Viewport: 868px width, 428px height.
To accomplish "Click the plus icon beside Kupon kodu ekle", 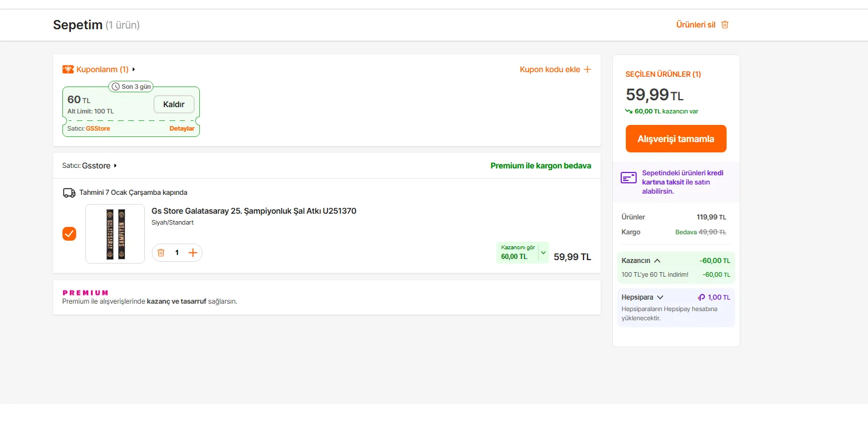I will click(587, 69).
